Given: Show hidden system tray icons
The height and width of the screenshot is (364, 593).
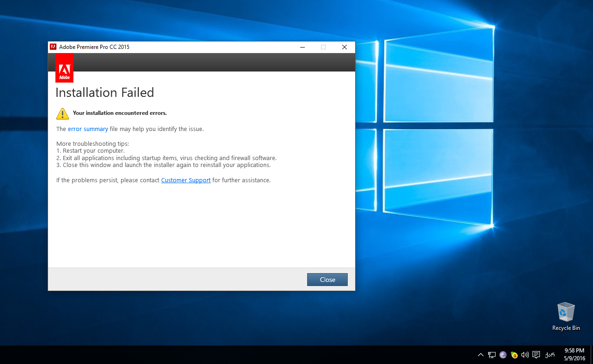Looking at the screenshot, I should (480, 355).
